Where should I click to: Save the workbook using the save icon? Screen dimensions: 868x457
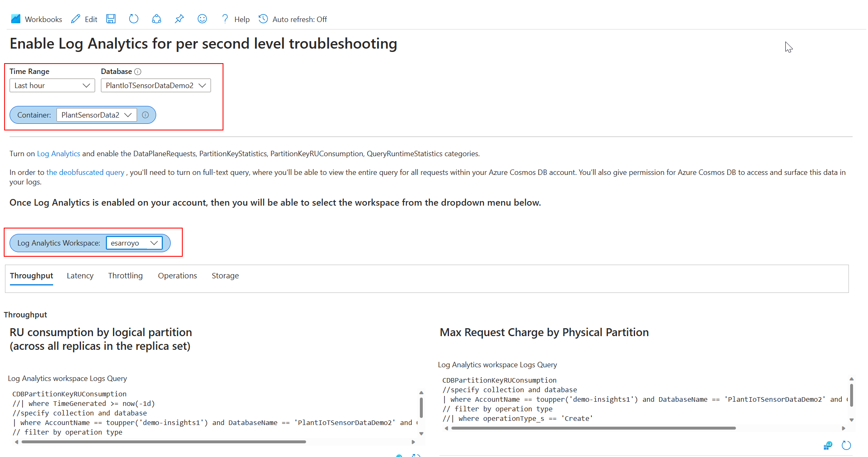tap(110, 19)
